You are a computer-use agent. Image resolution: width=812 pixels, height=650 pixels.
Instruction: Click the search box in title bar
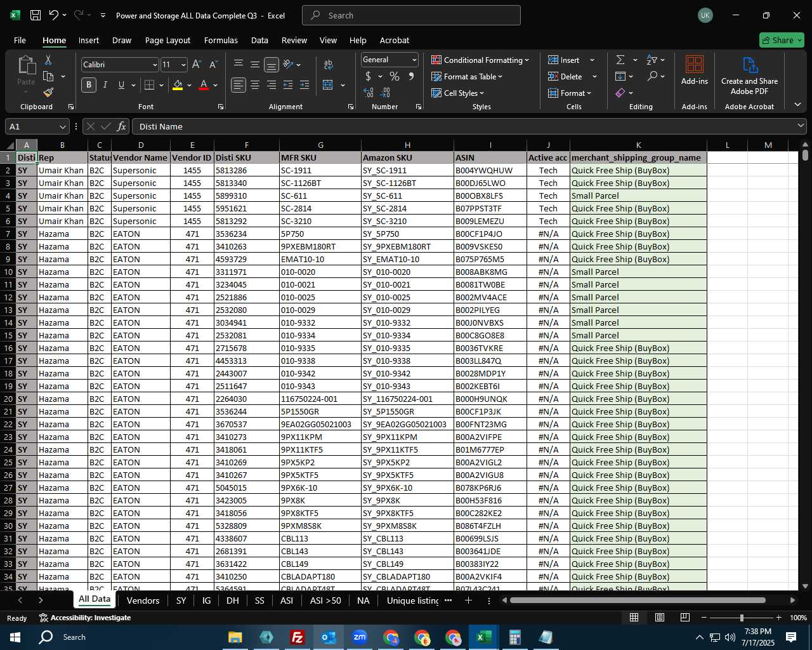(x=411, y=15)
